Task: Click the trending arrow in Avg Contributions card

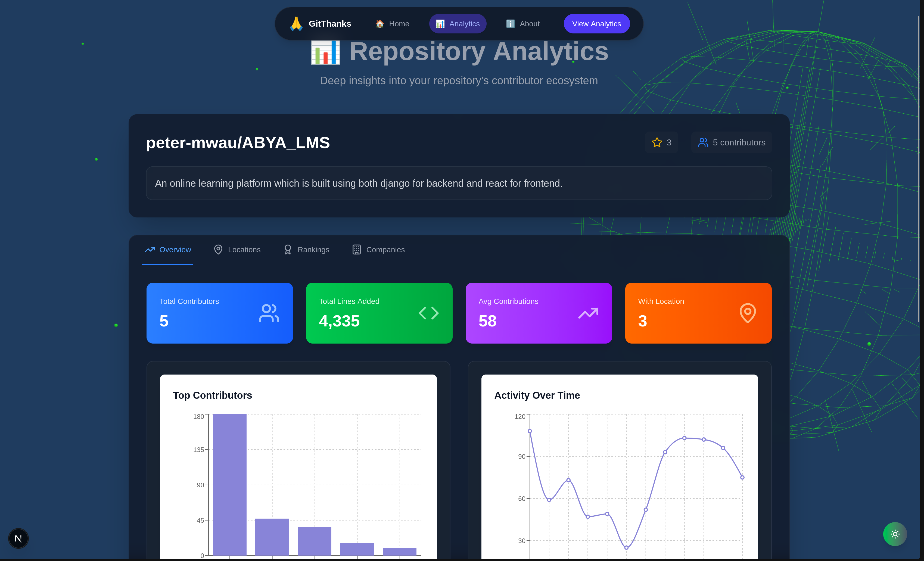Action: tap(588, 313)
